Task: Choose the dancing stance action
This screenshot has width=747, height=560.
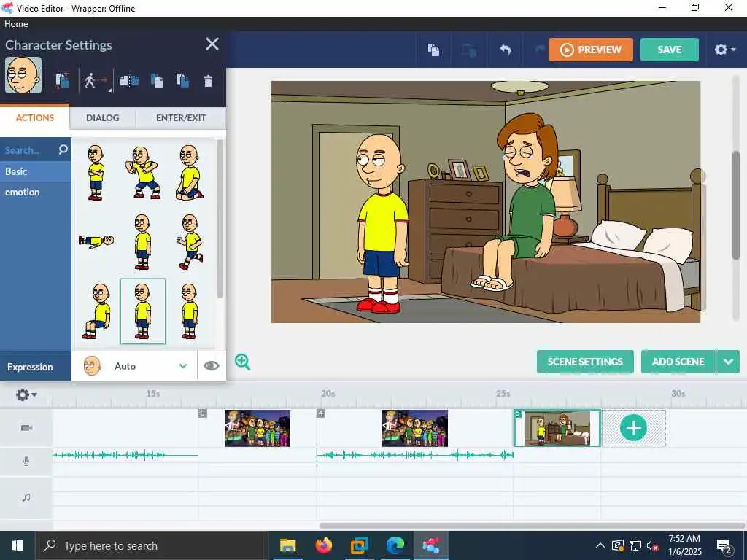Action: 142,172
